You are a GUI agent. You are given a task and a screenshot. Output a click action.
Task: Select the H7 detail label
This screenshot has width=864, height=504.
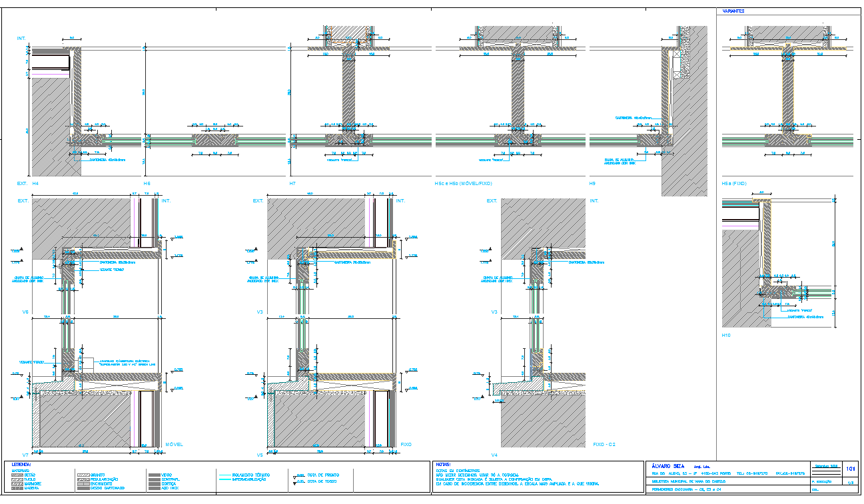[x=292, y=182]
